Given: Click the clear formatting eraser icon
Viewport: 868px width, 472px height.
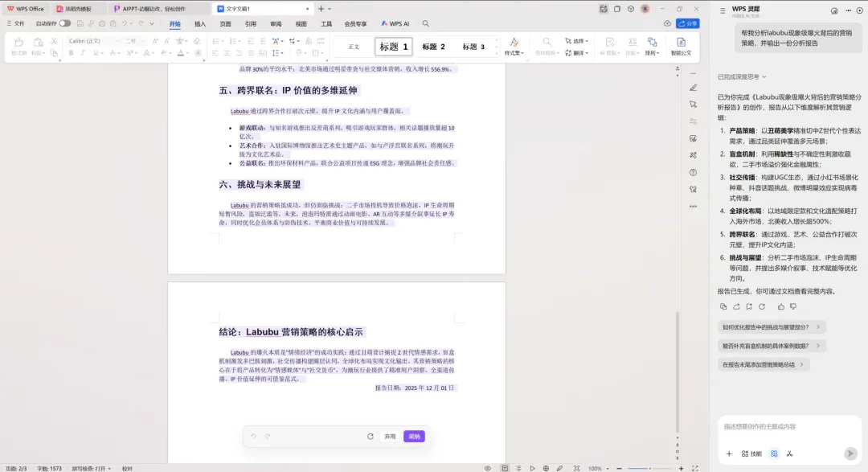Looking at the screenshot, I should pyautogui.click(x=197, y=41).
